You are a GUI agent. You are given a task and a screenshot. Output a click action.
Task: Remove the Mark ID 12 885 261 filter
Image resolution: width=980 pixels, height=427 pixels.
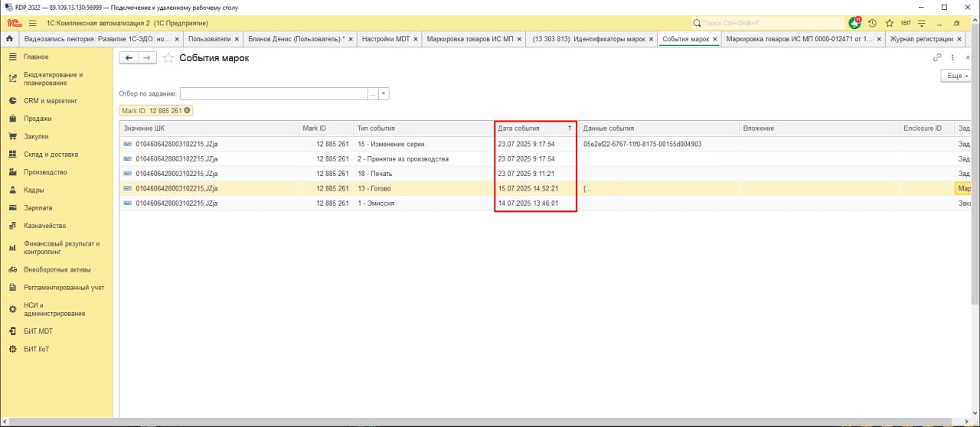click(188, 111)
